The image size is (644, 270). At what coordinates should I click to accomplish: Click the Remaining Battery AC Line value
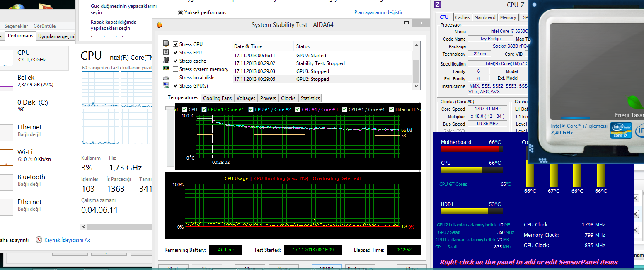[225, 250]
